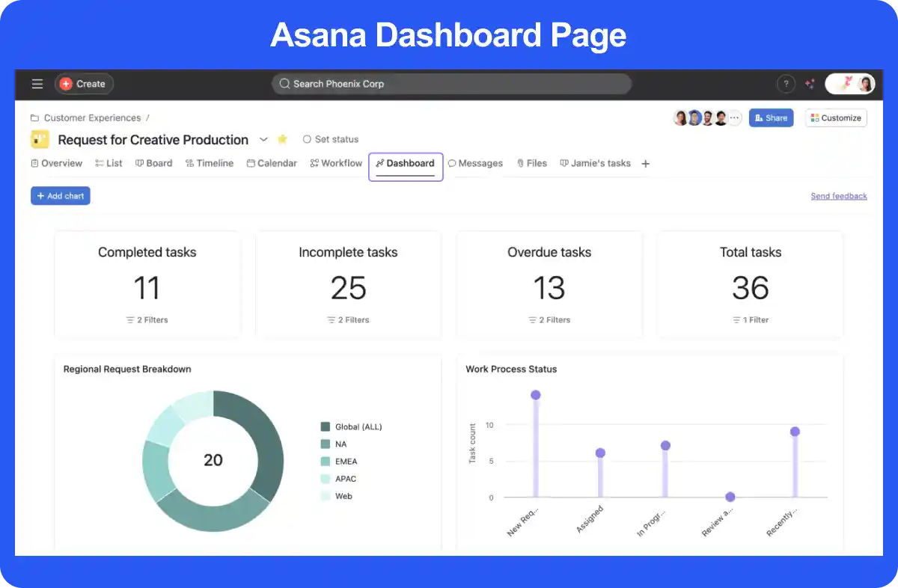Click the Recently... lollipop data point
Screen dimensions: 898x588
[x=795, y=432]
